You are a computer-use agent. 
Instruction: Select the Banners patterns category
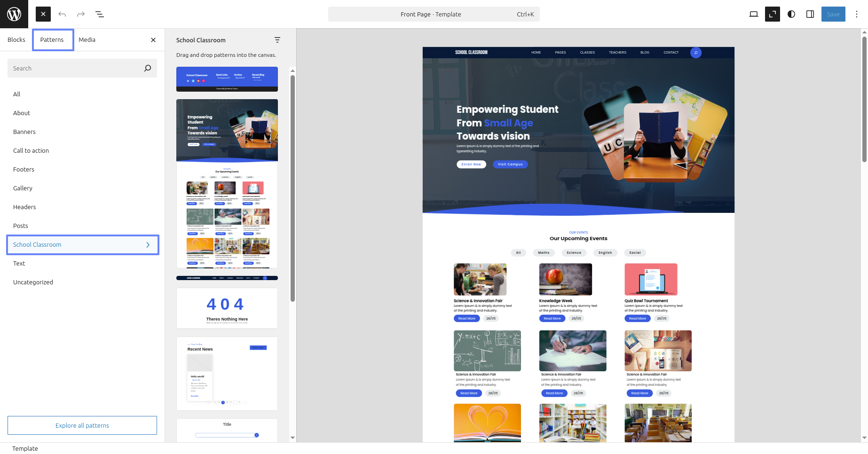click(82, 132)
